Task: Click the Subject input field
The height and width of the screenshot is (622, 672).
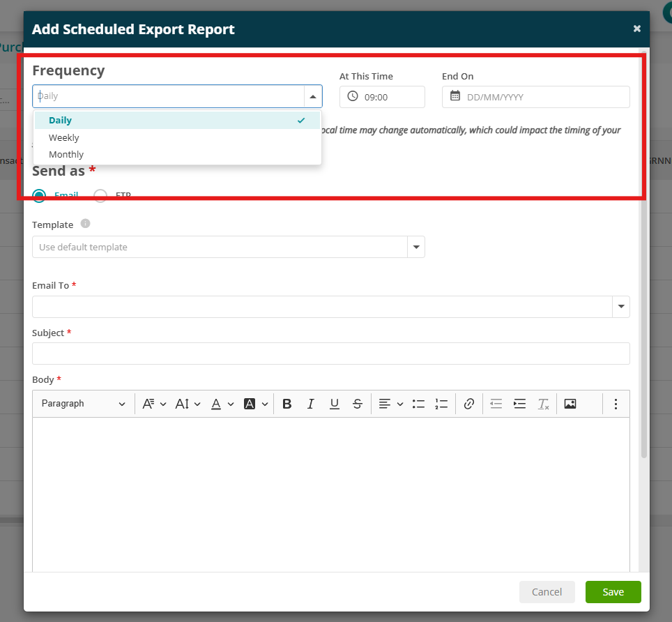Action: tap(331, 354)
